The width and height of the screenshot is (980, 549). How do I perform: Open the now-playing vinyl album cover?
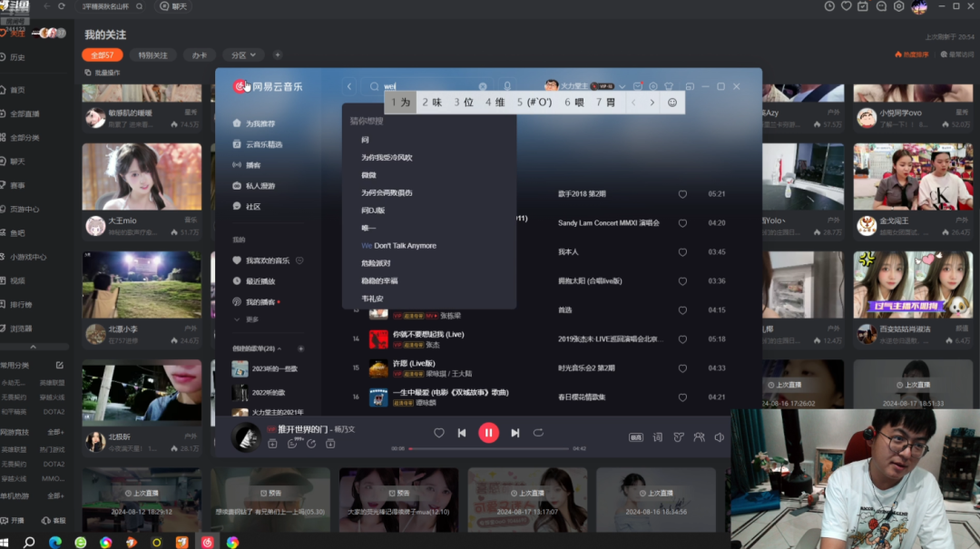(x=246, y=436)
